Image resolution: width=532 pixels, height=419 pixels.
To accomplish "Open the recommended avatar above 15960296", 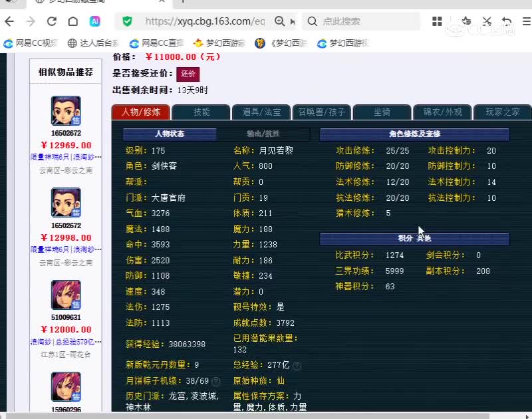I will point(66,387).
